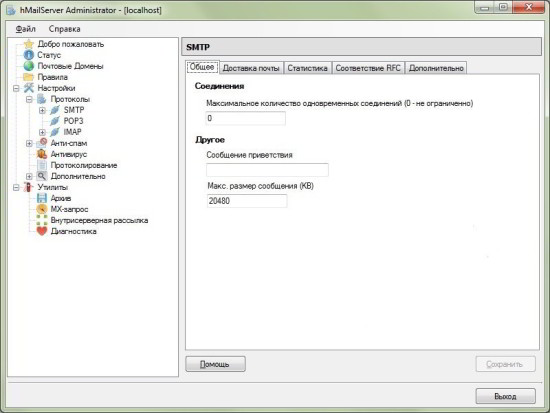Minimize the hMailServer Administrator window
Screen dimensions: 550x413
point(485,7)
